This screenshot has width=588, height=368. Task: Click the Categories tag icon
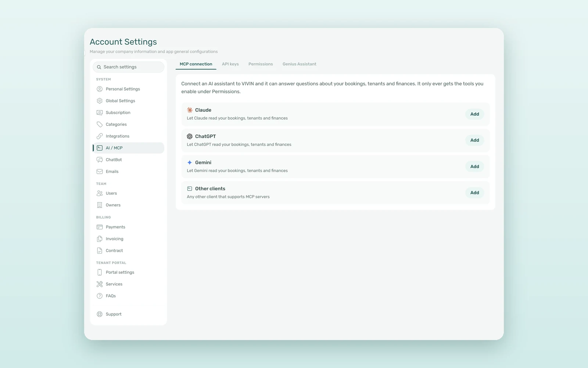(100, 124)
